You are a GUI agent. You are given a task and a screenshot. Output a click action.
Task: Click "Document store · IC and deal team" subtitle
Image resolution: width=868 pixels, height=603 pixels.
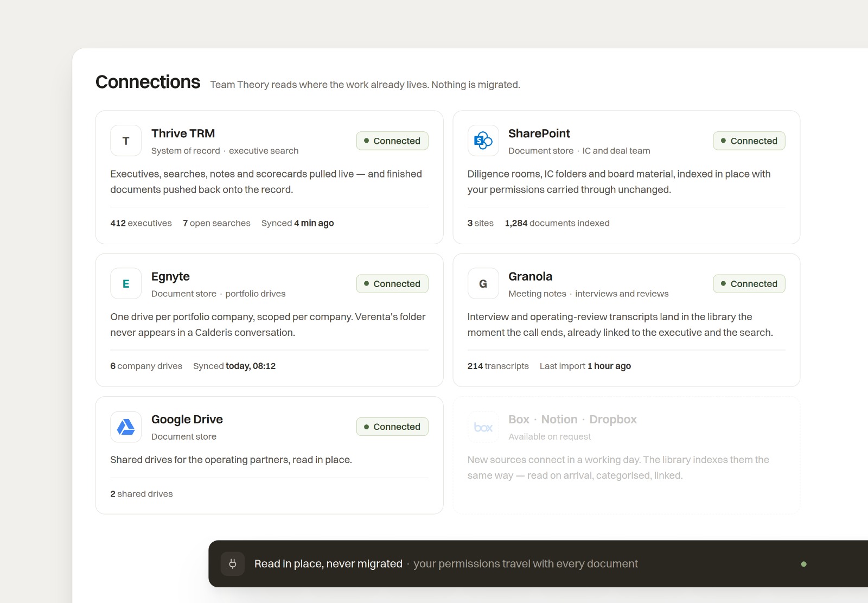pyautogui.click(x=579, y=151)
